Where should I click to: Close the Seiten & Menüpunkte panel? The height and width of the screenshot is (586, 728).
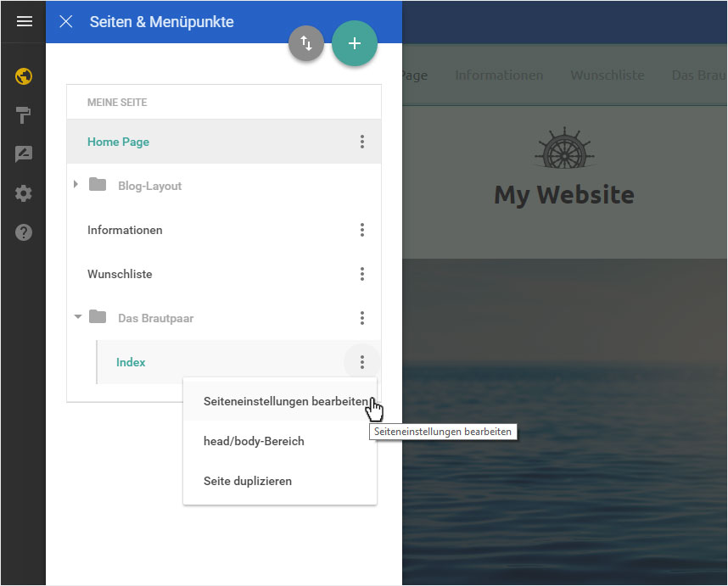pos(66,21)
